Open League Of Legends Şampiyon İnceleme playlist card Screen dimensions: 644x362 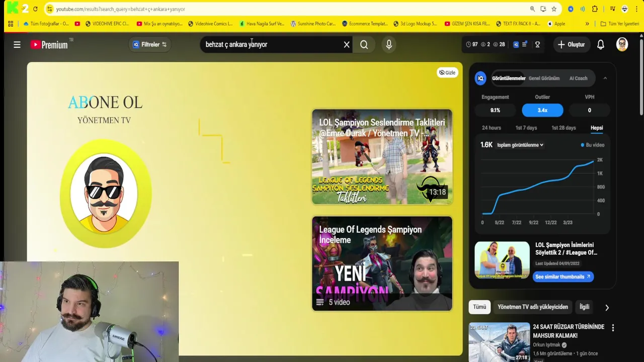coord(382,263)
